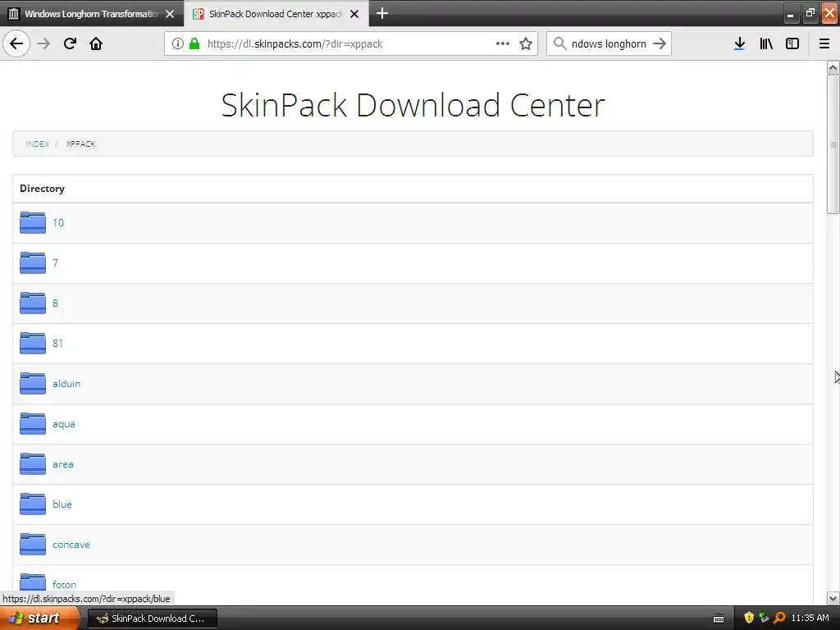Select SkinPack Download taskbar button
Screen dimensions: 840x630
click(x=152, y=619)
